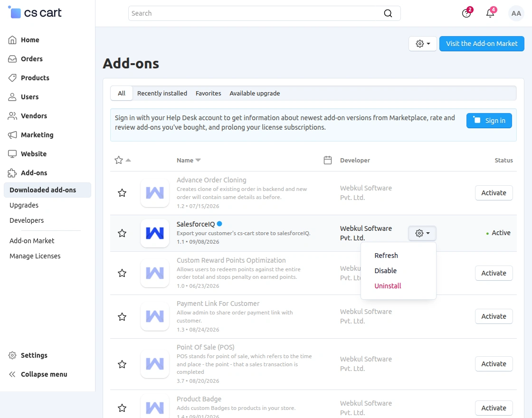Favorite Payment Link For Customer add-on
This screenshot has height=418, width=532.
pyautogui.click(x=122, y=317)
